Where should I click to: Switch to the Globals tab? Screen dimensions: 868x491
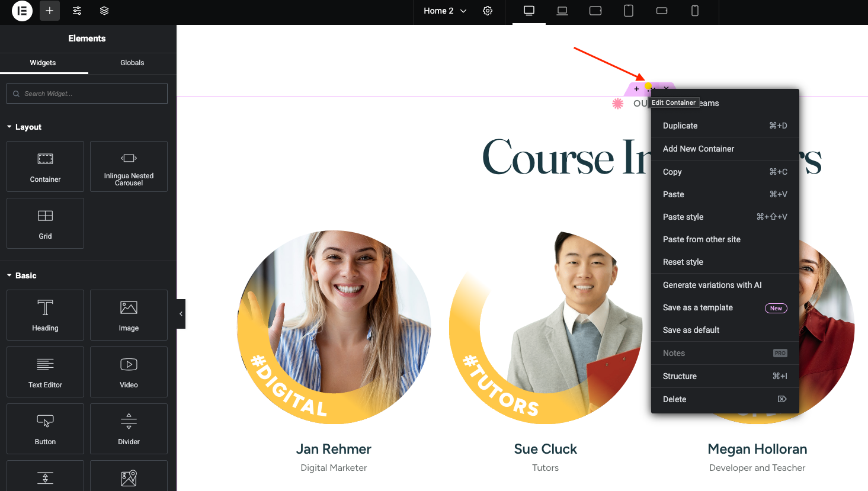(132, 63)
